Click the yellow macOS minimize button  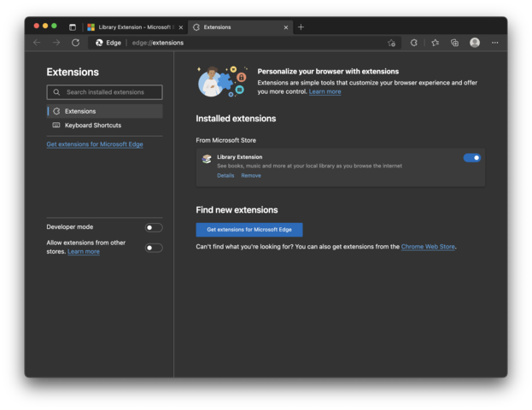45,26
